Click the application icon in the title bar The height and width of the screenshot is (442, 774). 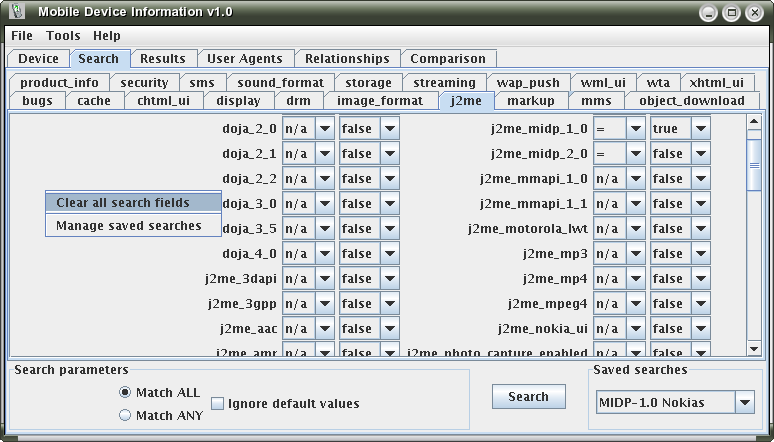pos(15,12)
